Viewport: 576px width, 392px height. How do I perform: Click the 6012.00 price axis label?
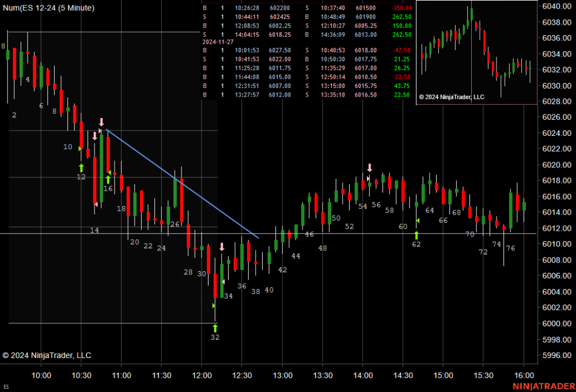tap(556, 229)
